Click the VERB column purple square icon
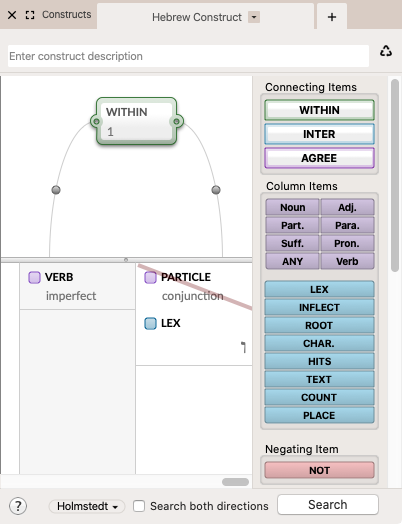The width and height of the screenshot is (402, 524). pos(34,277)
